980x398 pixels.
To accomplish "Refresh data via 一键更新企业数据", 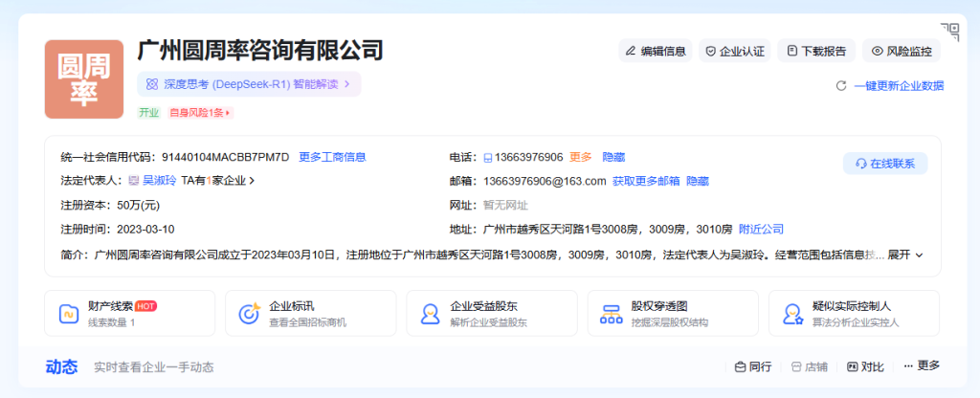I will coord(890,85).
